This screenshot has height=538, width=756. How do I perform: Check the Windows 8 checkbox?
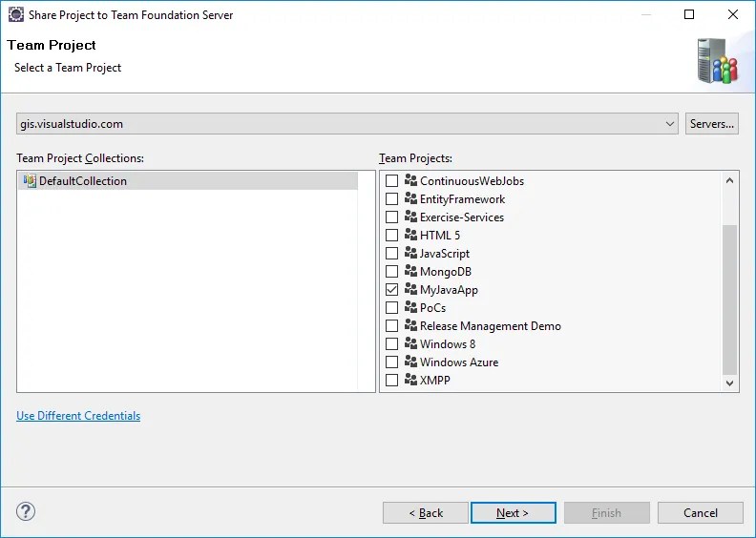392,344
